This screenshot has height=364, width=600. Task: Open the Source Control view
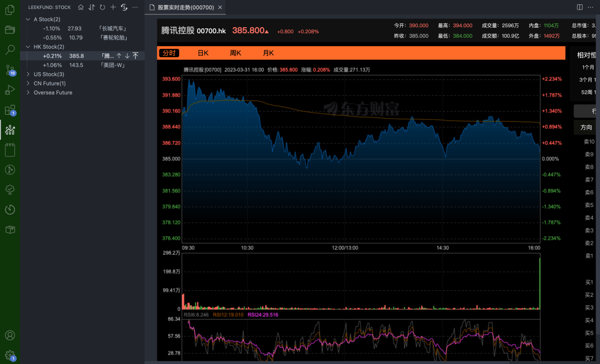[x=9, y=70]
